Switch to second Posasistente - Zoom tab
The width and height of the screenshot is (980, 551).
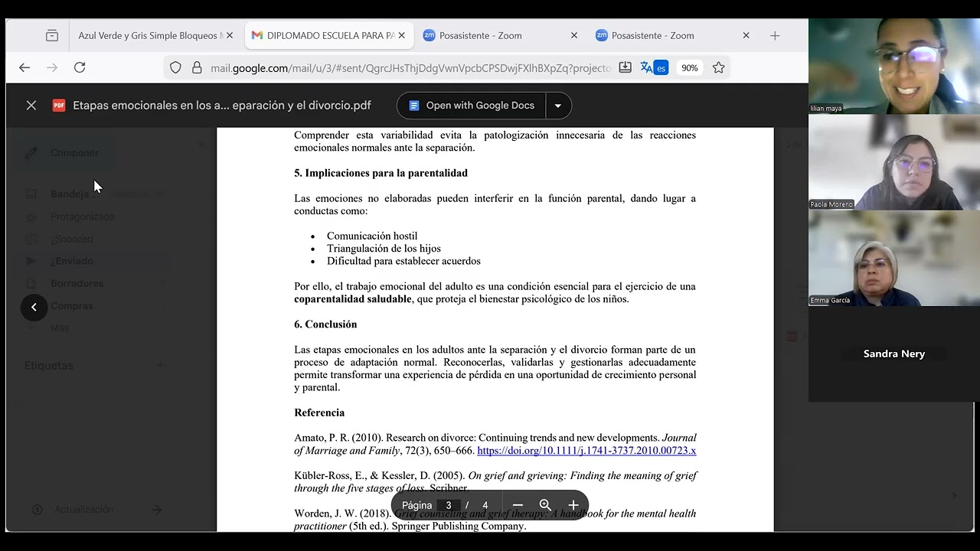653,35
